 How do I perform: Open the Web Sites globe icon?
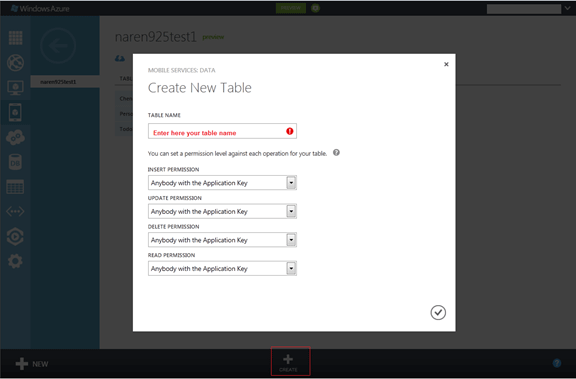pos(15,63)
